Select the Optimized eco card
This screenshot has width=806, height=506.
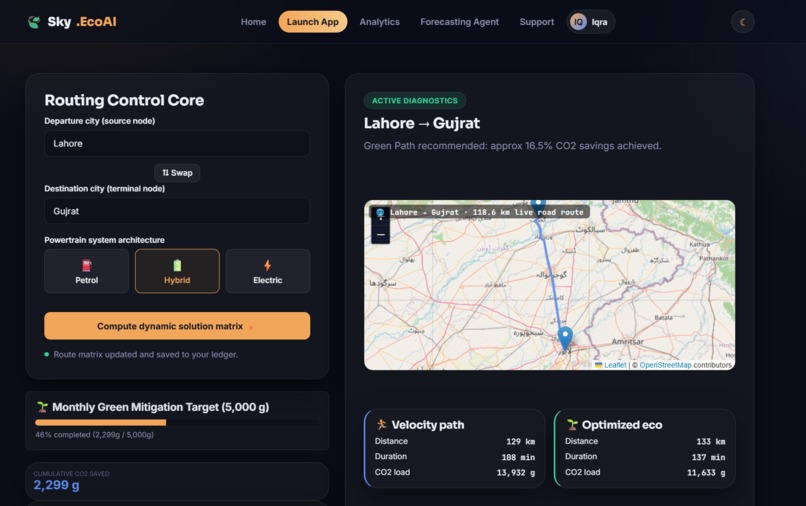645,448
